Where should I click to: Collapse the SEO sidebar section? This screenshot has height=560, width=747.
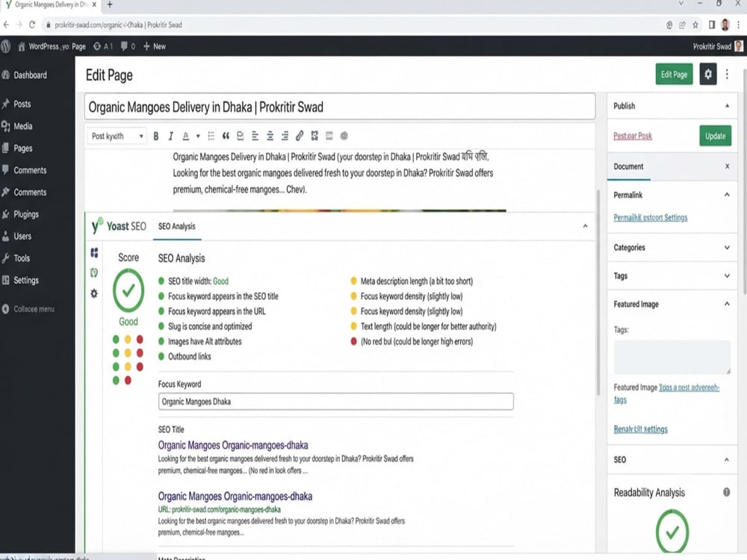pyautogui.click(x=727, y=459)
